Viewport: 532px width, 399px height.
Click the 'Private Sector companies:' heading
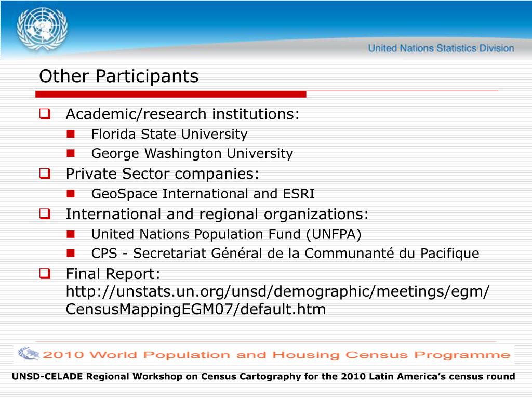click(x=162, y=174)
